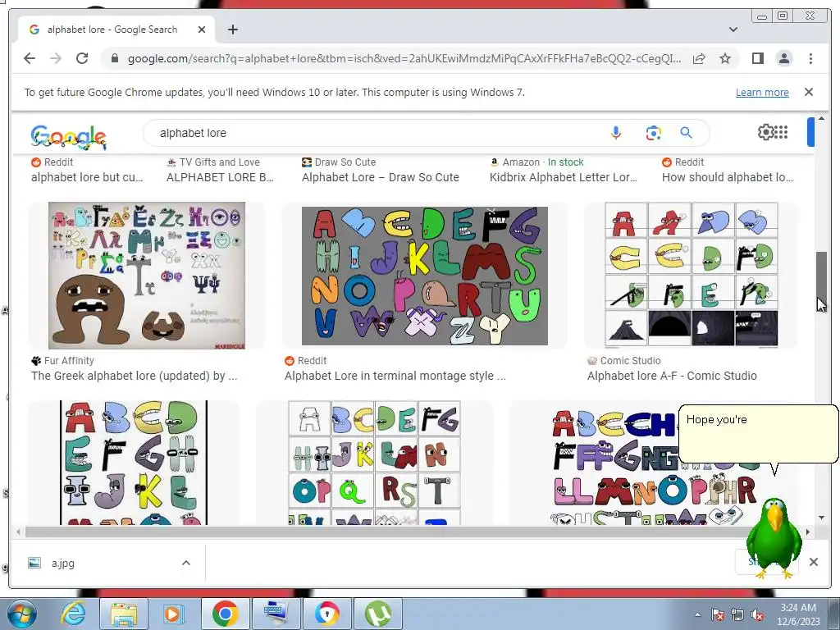Go to Google home via logo
The image size is (840, 630).
pos(69,136)
